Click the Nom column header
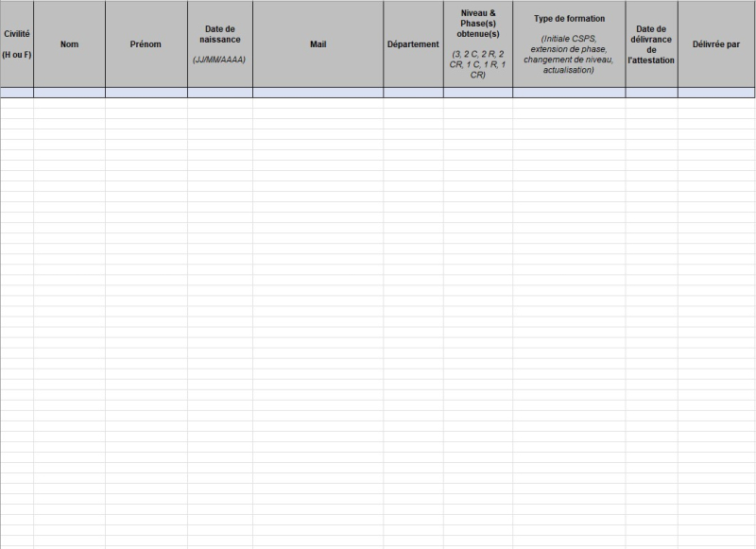This screenshot has height=549, width=756. click(x=69, y=43)
